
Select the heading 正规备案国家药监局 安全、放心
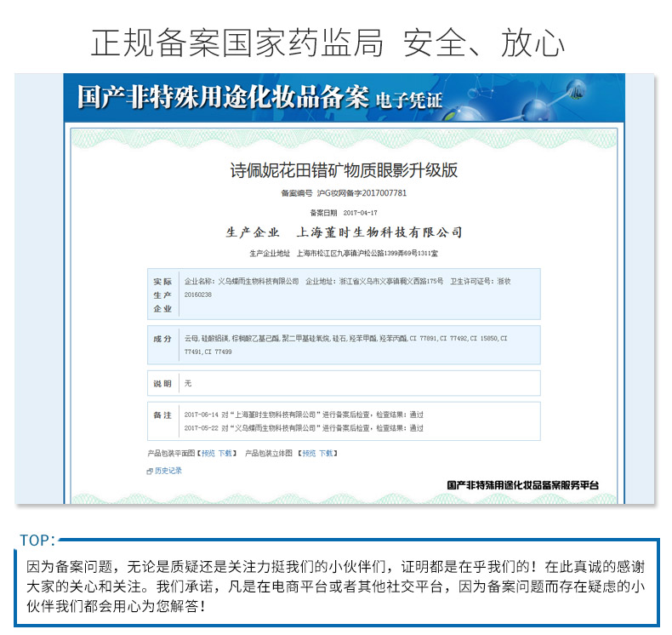point(327,43)
